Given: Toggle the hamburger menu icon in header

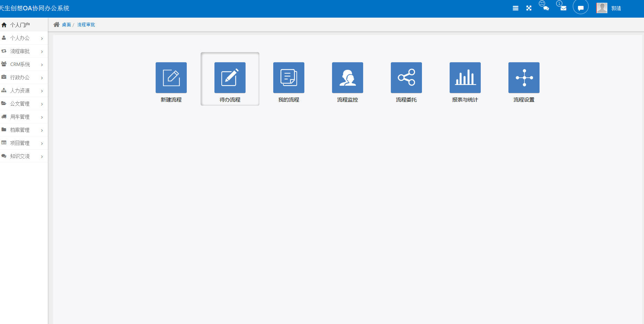Looking at the screenshot, I should coord(515,8).
